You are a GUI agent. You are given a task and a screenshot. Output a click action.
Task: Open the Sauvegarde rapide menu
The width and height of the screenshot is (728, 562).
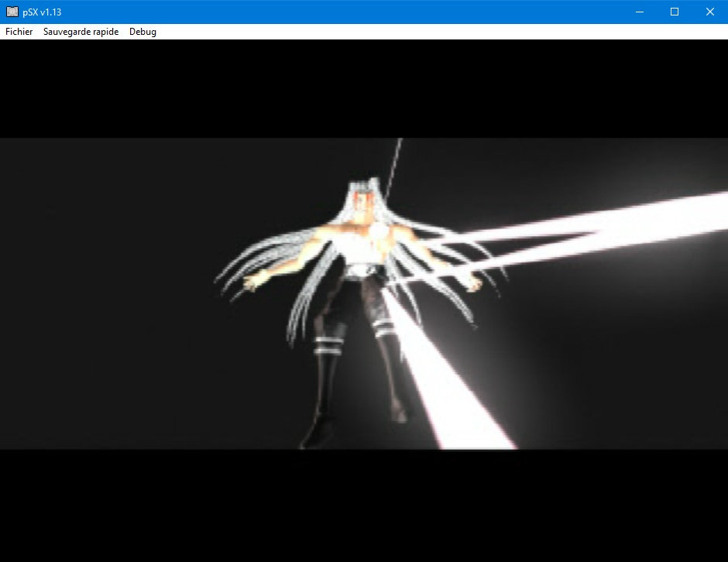81,32
